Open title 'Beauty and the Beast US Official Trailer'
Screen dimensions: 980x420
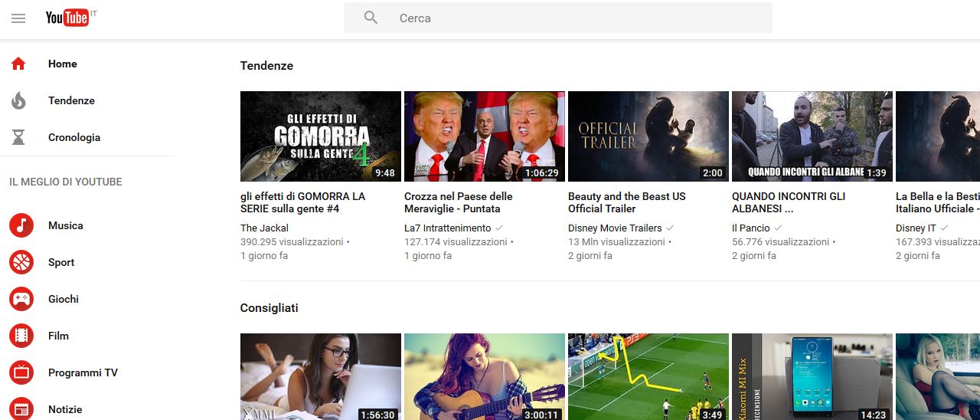(x=627, y=202)
